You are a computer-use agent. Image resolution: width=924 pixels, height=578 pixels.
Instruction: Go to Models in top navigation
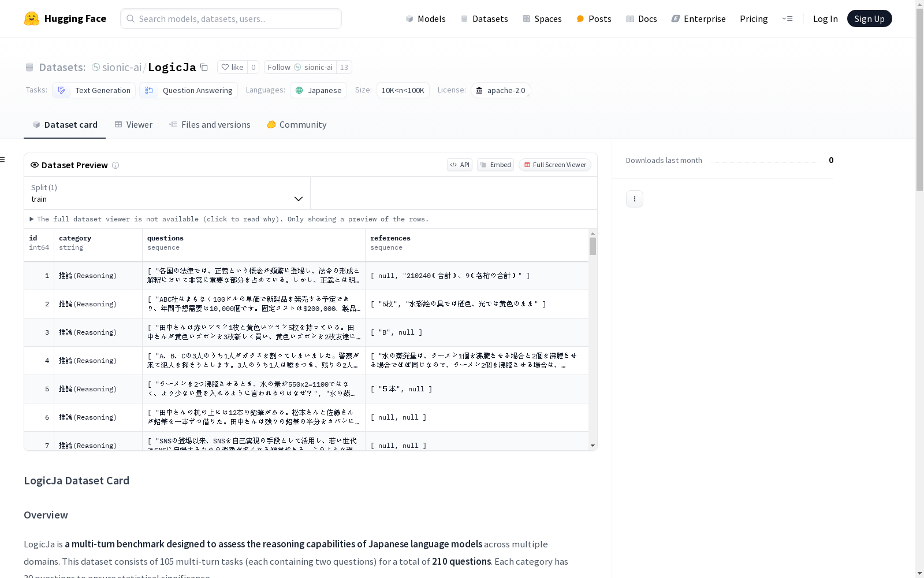tap(426, 18)
